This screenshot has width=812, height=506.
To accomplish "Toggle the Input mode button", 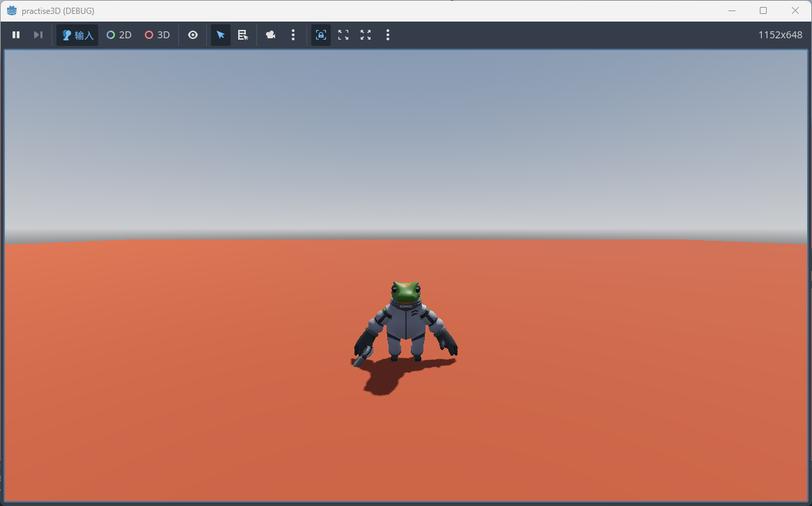I will coord(77,35).
